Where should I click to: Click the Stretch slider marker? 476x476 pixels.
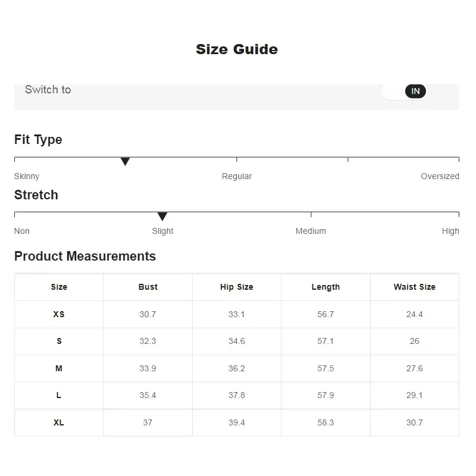(x=162, y=216)
